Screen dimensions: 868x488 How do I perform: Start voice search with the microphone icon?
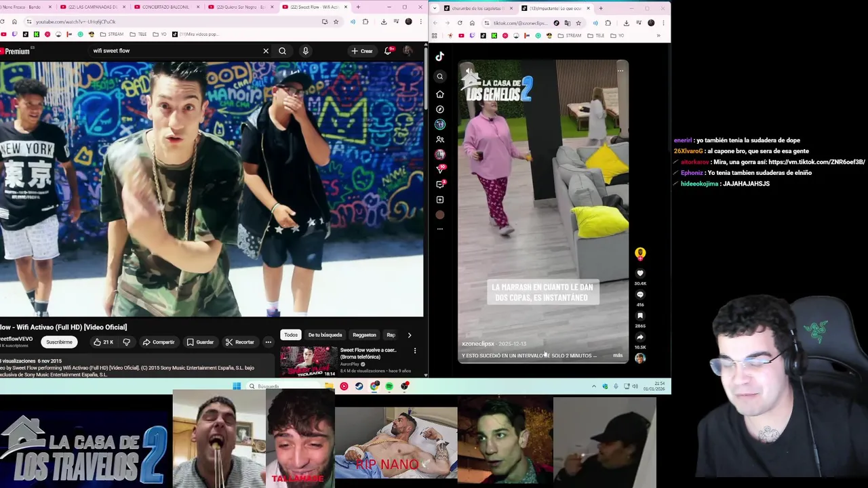pyautogui.click(x=305, y=51)
